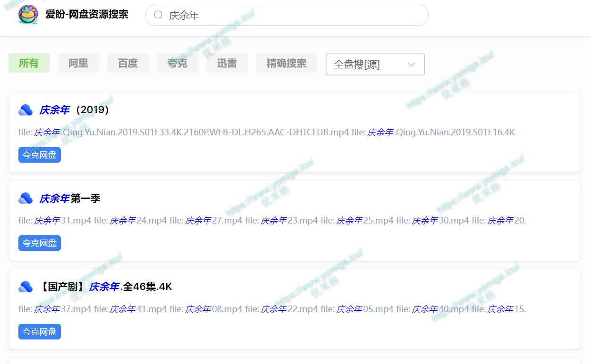Switch to the 阿里 filter tab
Image resolution: width=591 pixels, height=364 pixels.
(78, 63)
